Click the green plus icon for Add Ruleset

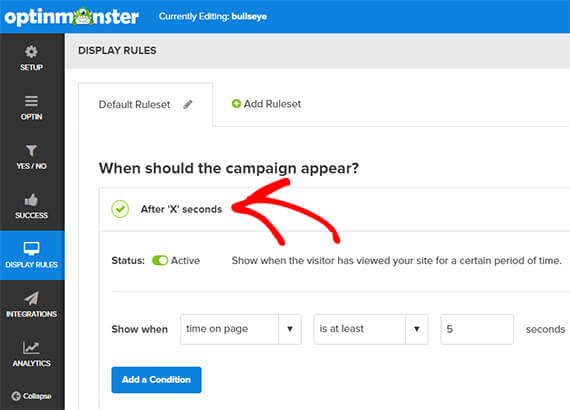[x=236, y=104]
